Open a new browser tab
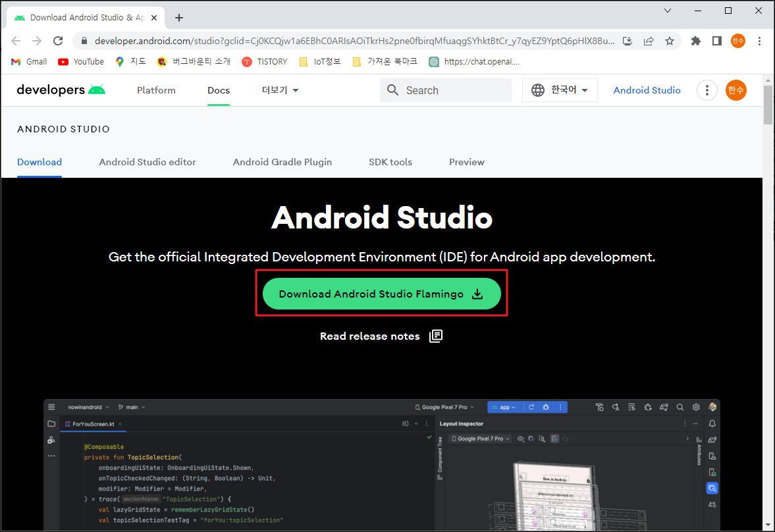 [x=179, y=18]
